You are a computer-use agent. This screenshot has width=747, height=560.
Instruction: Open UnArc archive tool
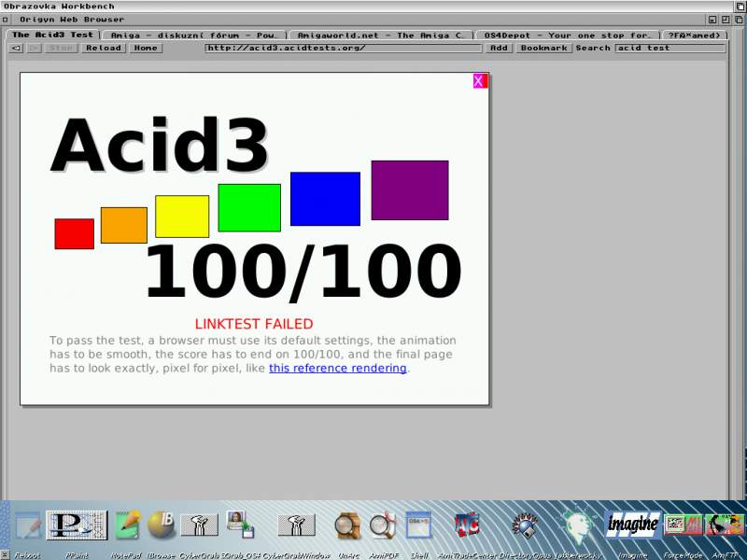347,526
